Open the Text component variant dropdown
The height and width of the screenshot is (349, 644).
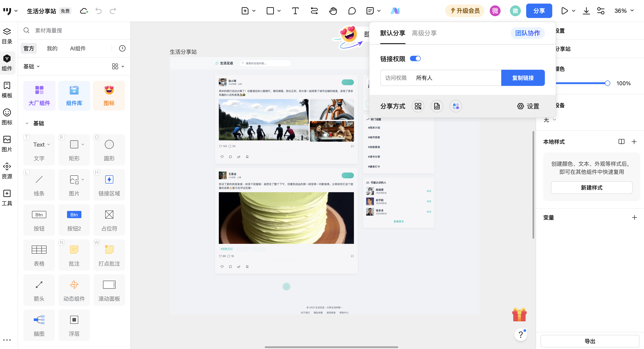49,145
